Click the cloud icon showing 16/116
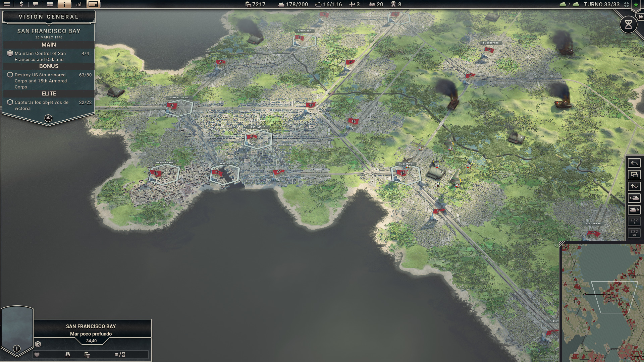644x362 pixels. 318,4
